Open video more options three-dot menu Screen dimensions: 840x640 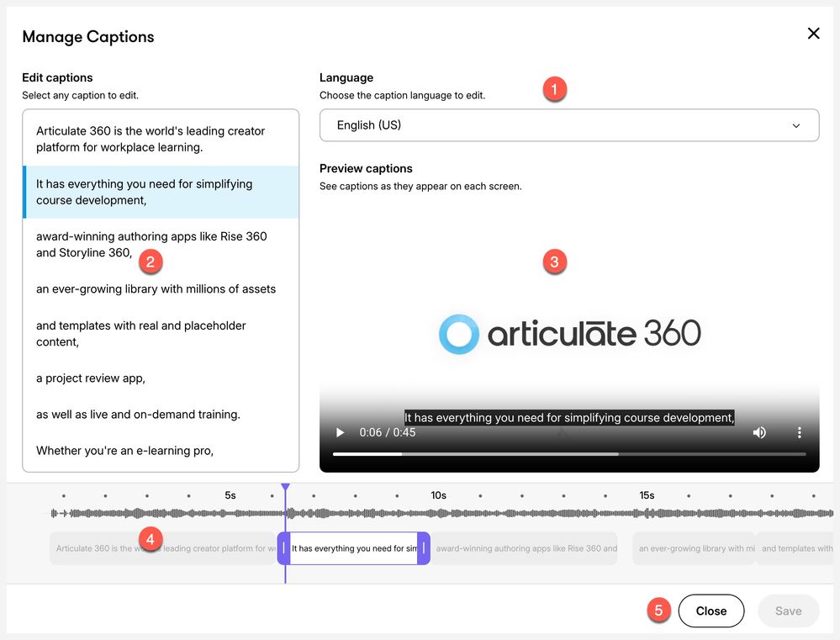coord(800,432)
